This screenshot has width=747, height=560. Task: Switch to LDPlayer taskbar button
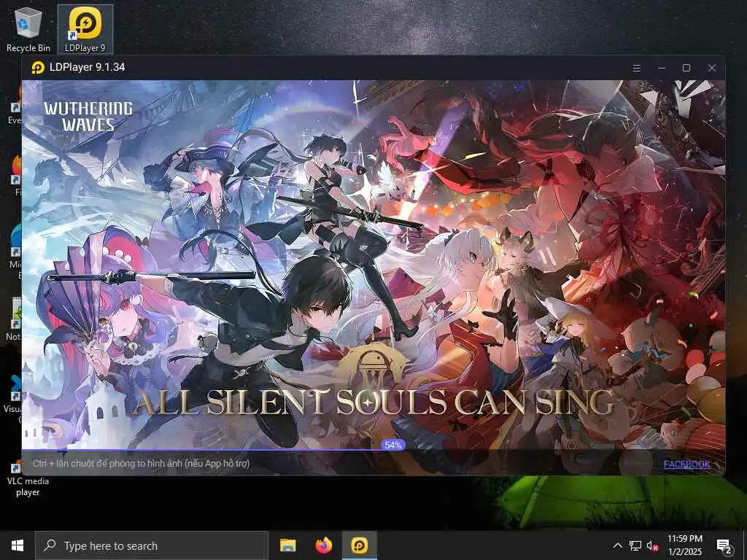pos(360,545)
